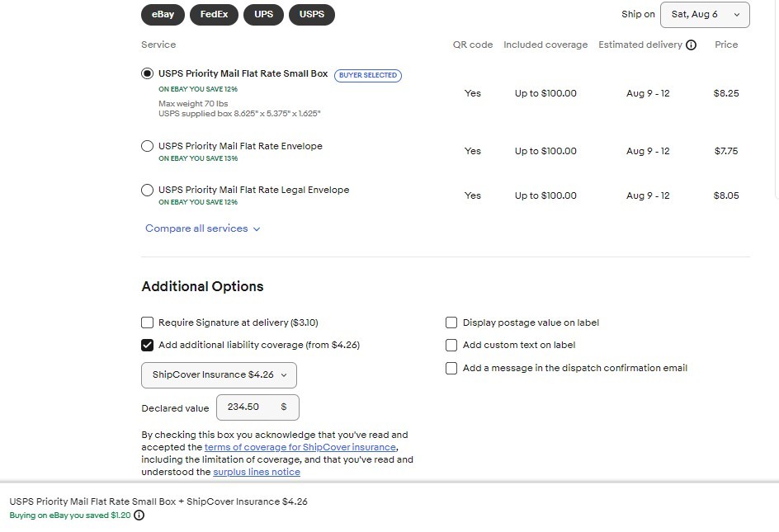
Task: Select USPS Priority Mail Flat Rate Envelope
Action: pyautogui.click(x=147, y=146)
